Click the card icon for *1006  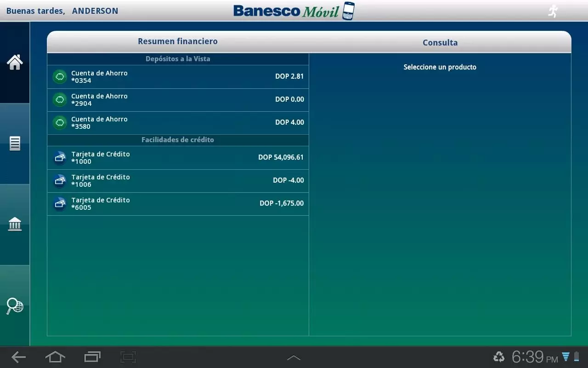[x=60, y=181]
